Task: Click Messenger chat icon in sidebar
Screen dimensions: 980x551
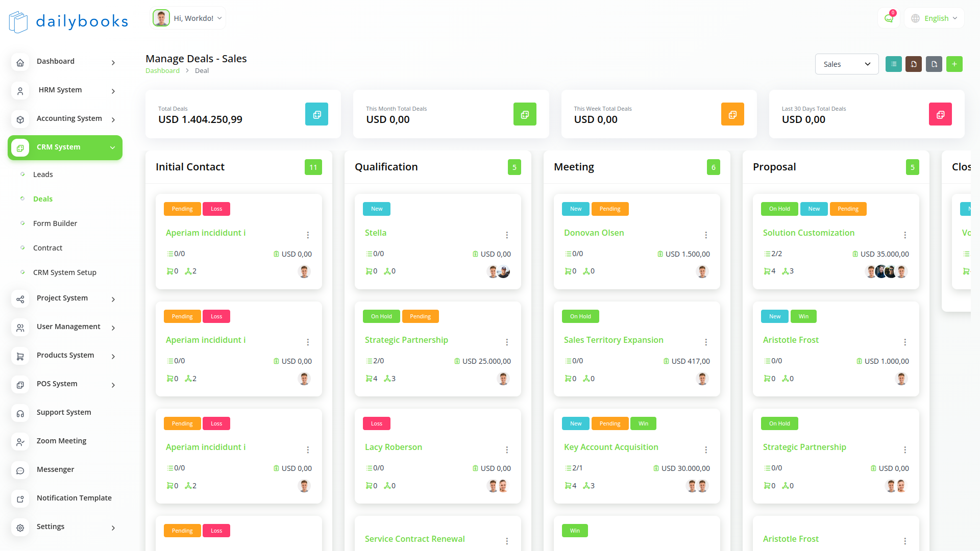Action: tap(20, 470)
